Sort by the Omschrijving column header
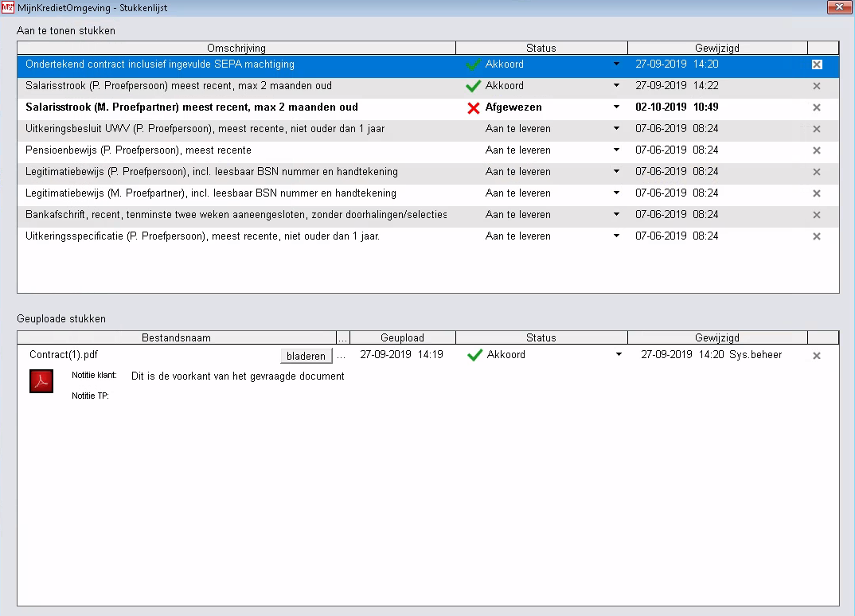Viewport: 855px width, 616px height. (236, 48)
